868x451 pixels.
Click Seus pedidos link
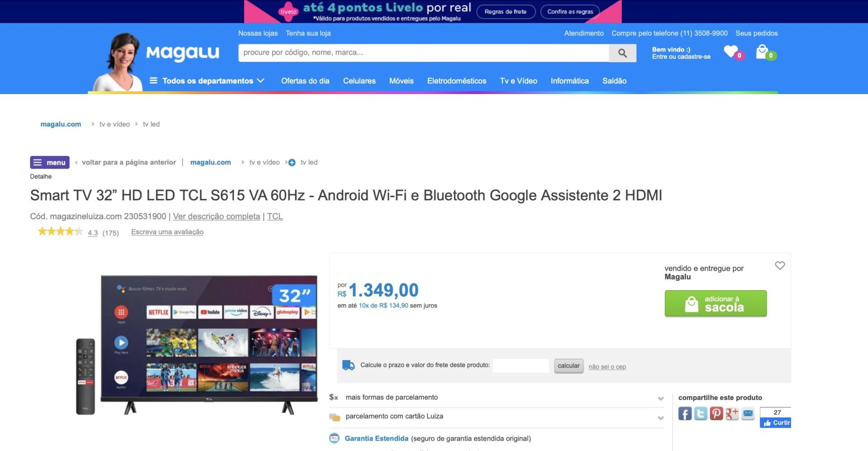[x=756, y=33]
